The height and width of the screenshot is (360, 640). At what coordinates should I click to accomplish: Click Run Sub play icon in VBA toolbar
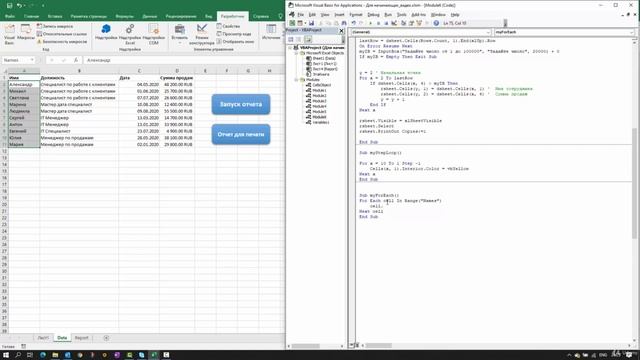pyautogui.click(x=370, y=23)
